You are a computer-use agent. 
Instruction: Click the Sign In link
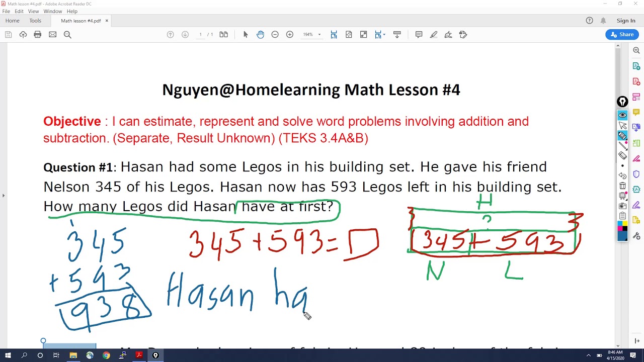[626, 21]
